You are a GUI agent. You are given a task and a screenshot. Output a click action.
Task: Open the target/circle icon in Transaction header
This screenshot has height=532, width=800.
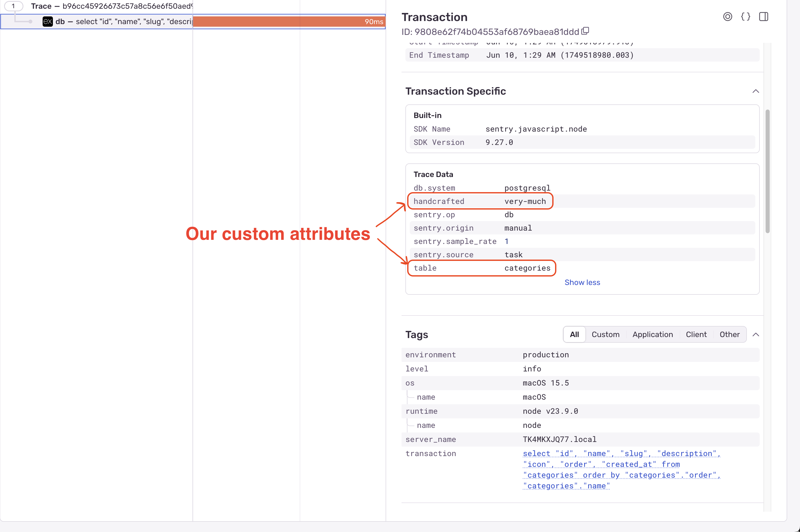coord(727,17)
